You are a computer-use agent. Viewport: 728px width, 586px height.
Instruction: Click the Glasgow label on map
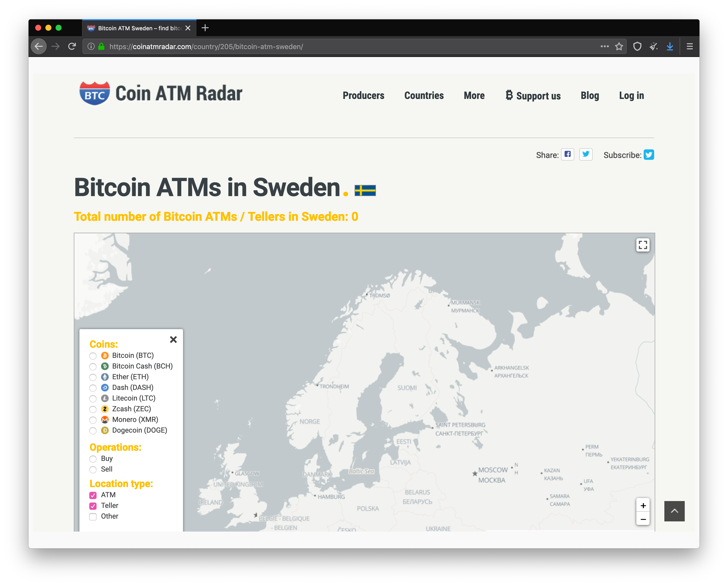[x=247, y=474]
